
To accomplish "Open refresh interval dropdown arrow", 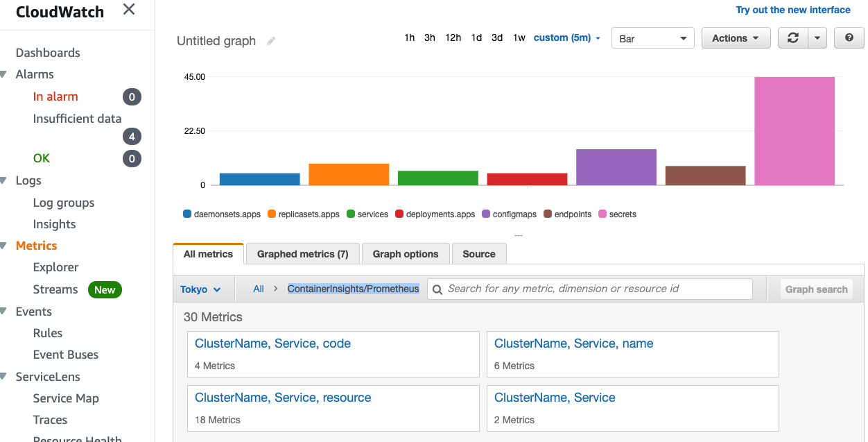I will (x=817, y=38).
